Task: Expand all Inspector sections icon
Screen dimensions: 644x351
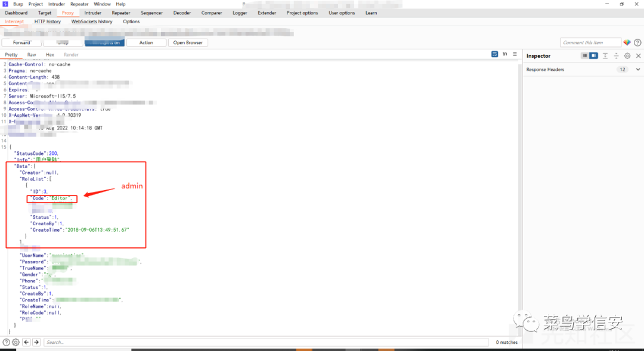Action: pyautogui.click(x=605, y=56)
